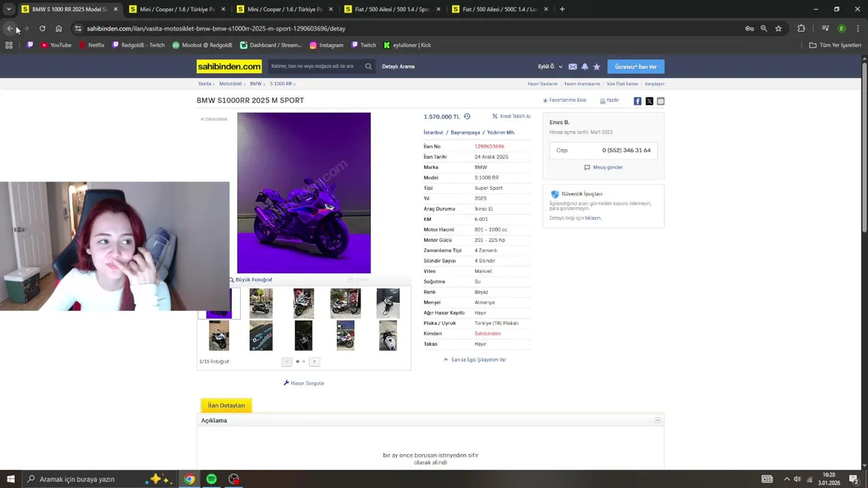The image size is (868, 488).
Task: Open the Chrome profile avatar
Action: coord(842,28)
